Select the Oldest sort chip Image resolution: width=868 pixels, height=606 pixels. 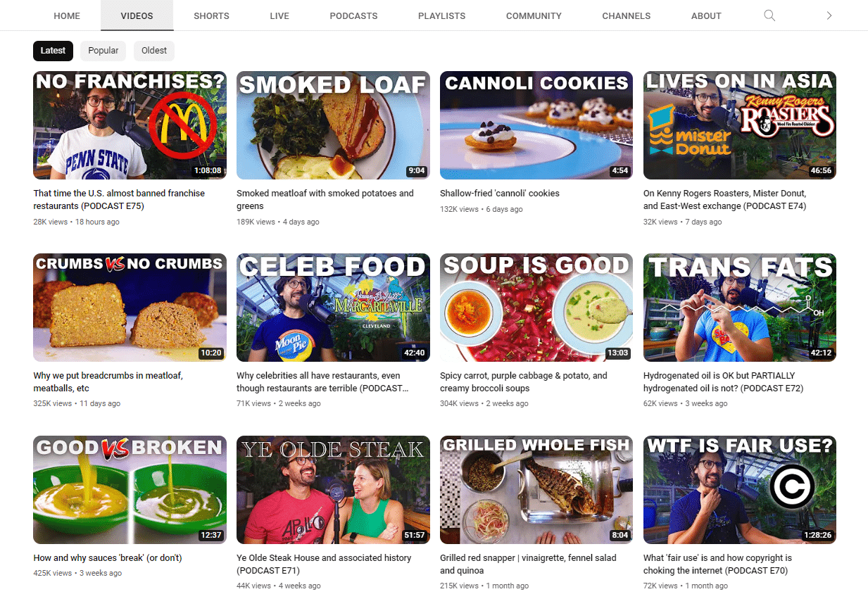pos(154,51)
